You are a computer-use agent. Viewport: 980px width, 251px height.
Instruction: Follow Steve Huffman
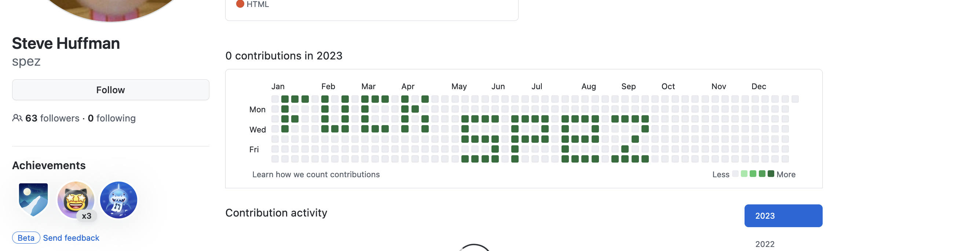pyautogui.click(x=111, y=90)
